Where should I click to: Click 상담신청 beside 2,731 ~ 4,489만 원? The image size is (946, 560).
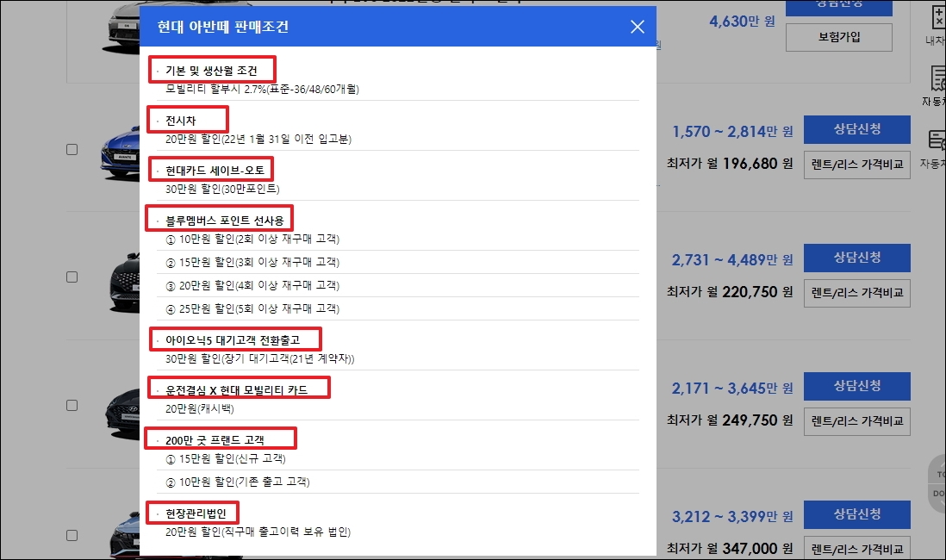pyautogui.click(x=856, y=258)
